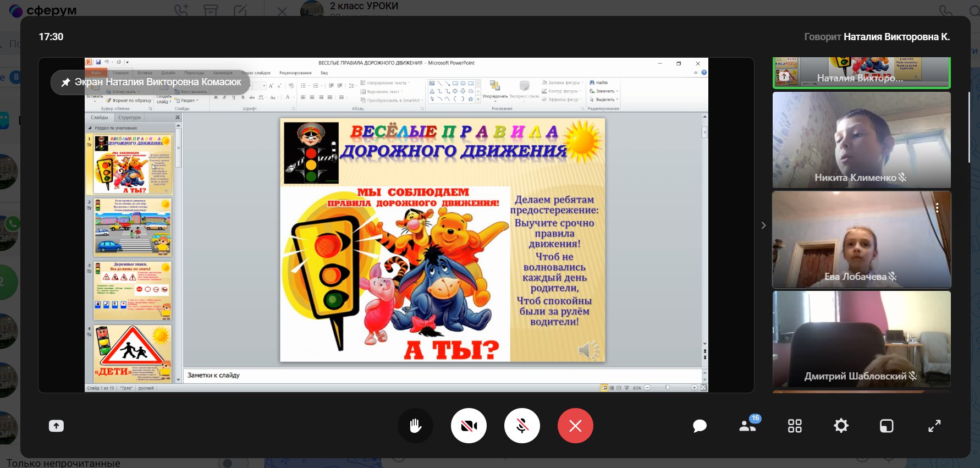The image size is (980, 468).
Task: Click the zoom slider handle
Action: 667,388
